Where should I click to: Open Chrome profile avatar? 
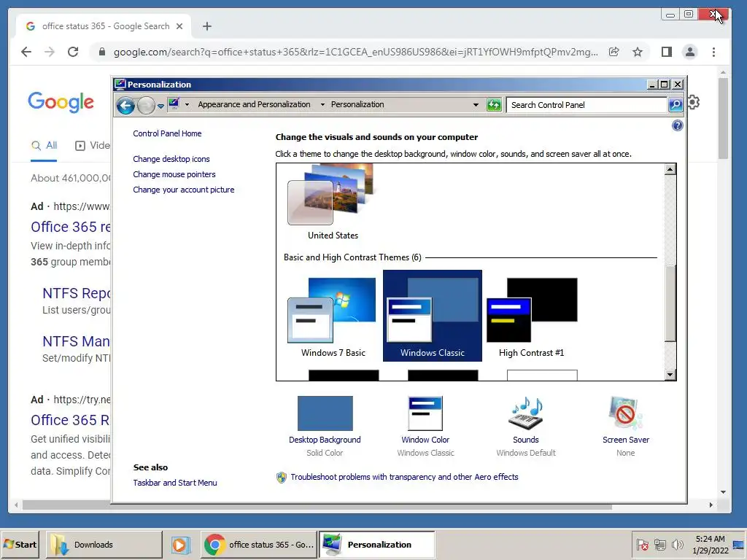[690, 52]
